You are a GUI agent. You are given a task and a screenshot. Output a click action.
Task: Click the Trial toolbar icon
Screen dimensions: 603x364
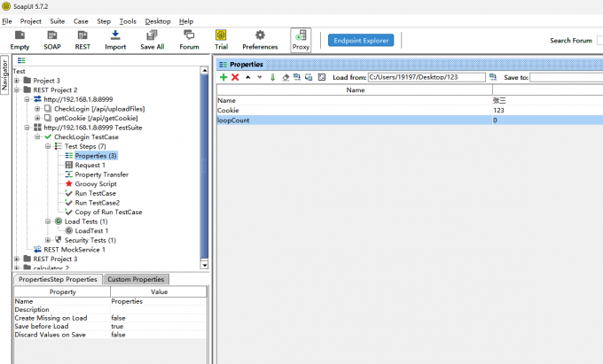pyautogui.click(x=221, y=40)
